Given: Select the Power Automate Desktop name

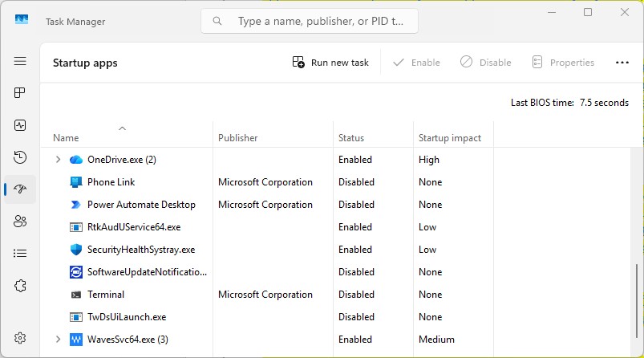Looking at the screenshot, I should click(141, 205).
